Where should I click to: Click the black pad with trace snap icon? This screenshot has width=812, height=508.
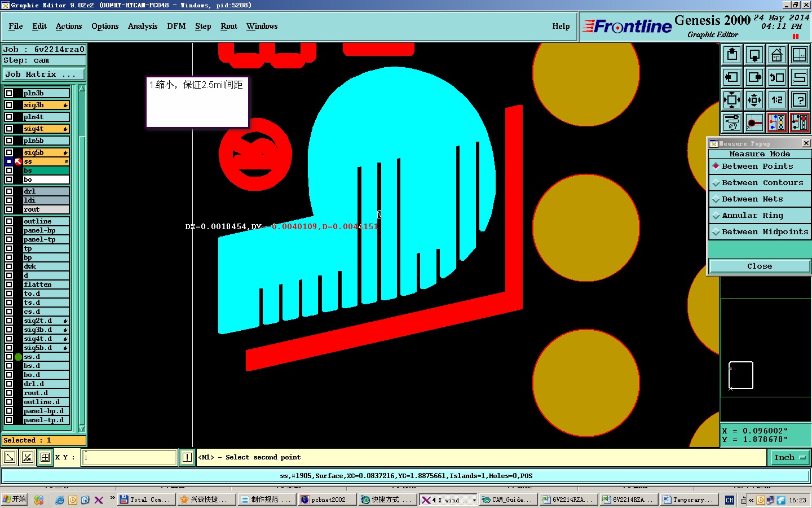coord(754,122)
